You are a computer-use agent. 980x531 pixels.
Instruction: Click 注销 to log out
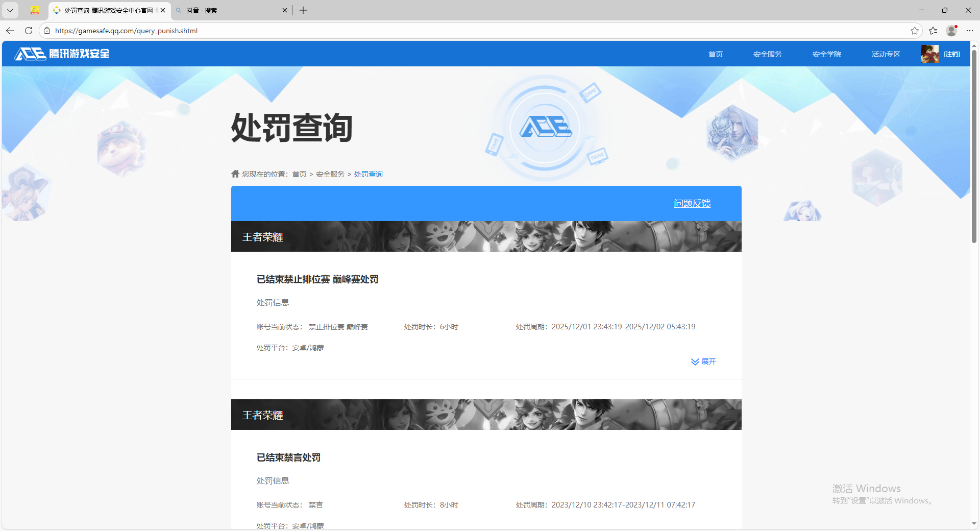coord(952,54)
